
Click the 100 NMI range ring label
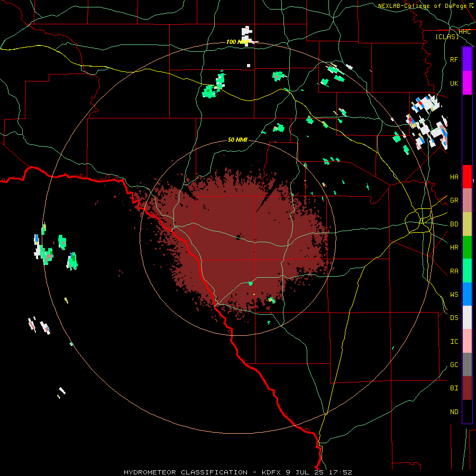tap(237, 42)
